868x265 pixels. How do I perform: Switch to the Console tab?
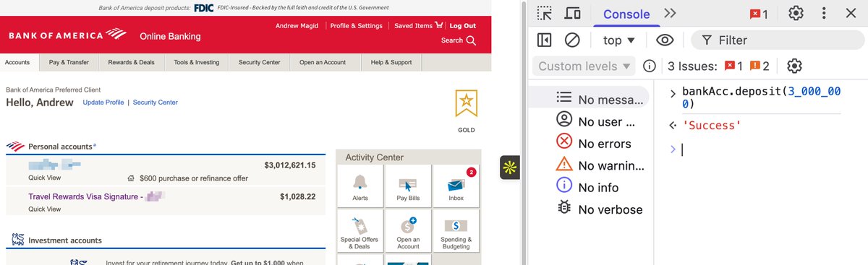(626, 14)
